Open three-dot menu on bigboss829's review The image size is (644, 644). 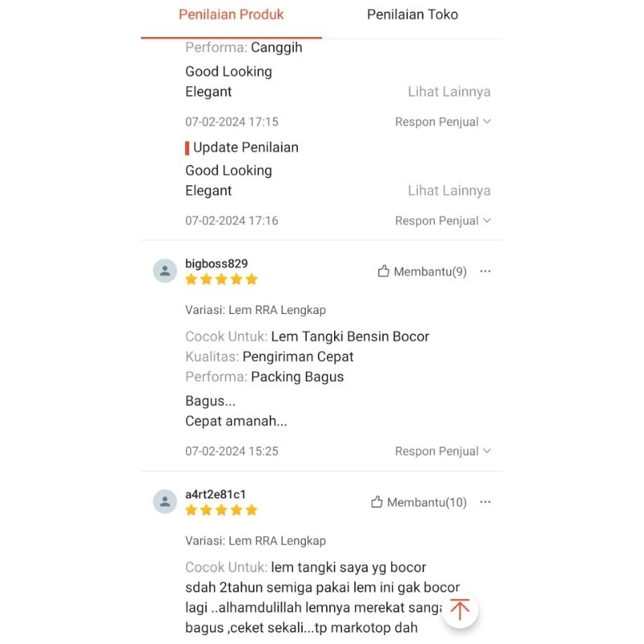485,271
